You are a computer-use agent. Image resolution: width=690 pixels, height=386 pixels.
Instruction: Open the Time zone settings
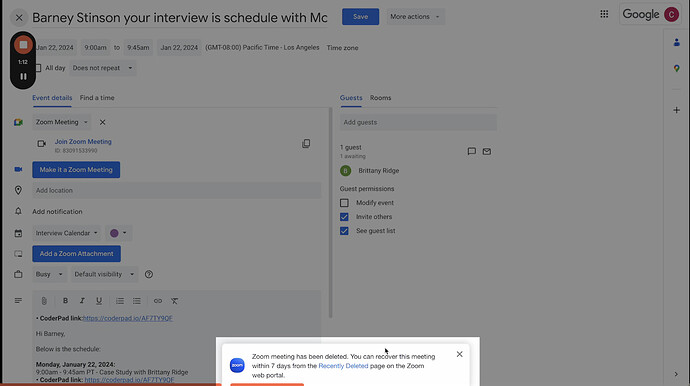click(342, 48)
